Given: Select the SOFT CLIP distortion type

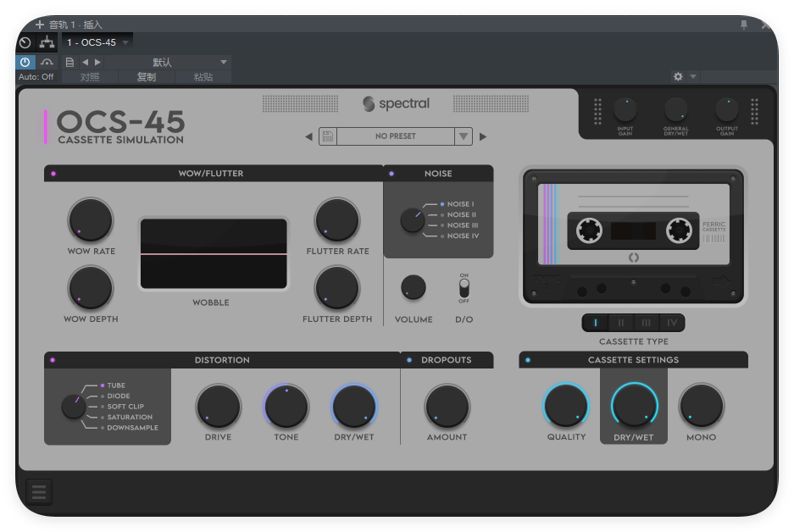Looking at the screenshot, I should coord(122,407).
